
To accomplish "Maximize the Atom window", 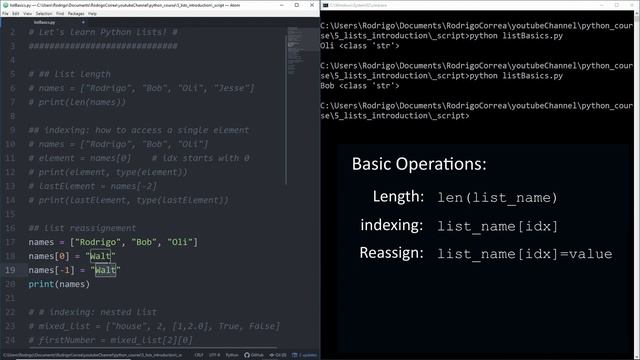I will tap(297, 5).
